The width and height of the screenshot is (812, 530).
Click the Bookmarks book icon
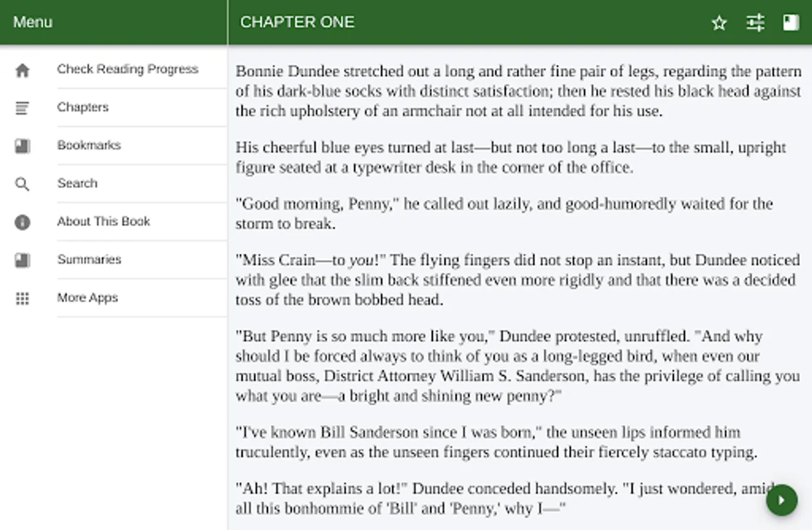[22, 146]
